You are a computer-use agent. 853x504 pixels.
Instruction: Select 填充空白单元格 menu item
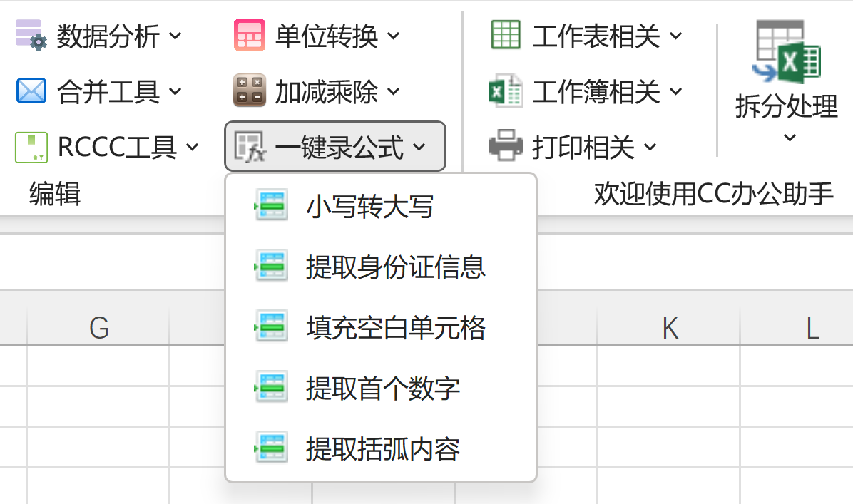coord(395,328)
